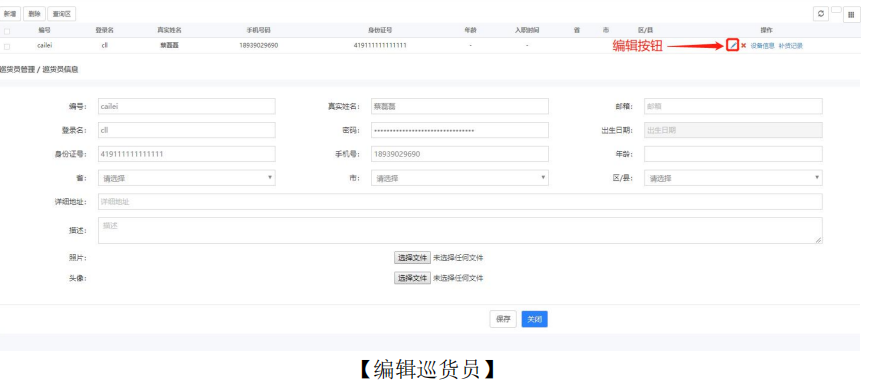
Task: Click the 密码 password field
Action: [460, 130]
